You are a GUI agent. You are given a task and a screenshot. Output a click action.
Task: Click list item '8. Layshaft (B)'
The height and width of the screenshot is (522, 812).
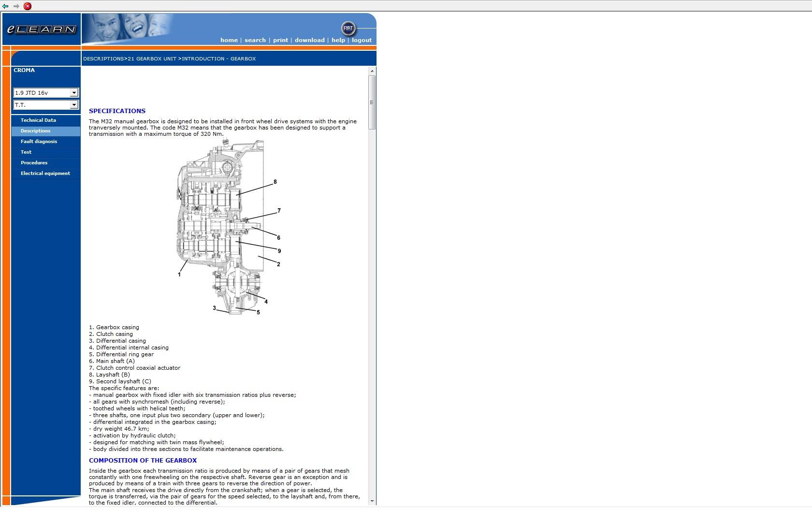click(x=109, y=375)
